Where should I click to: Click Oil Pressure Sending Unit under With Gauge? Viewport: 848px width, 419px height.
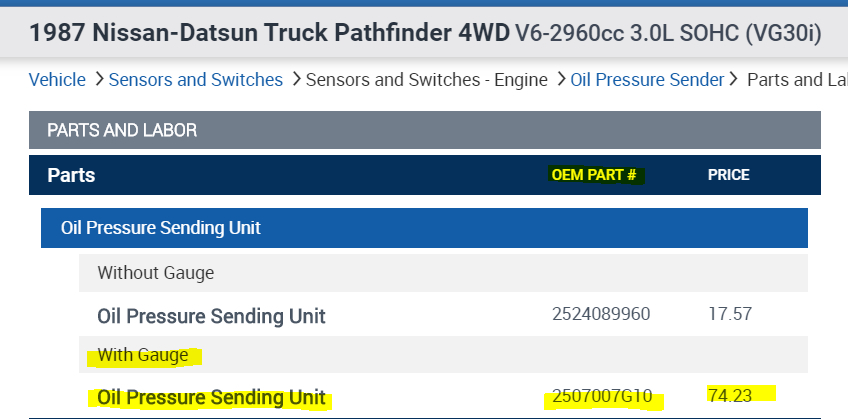[211, 398]
